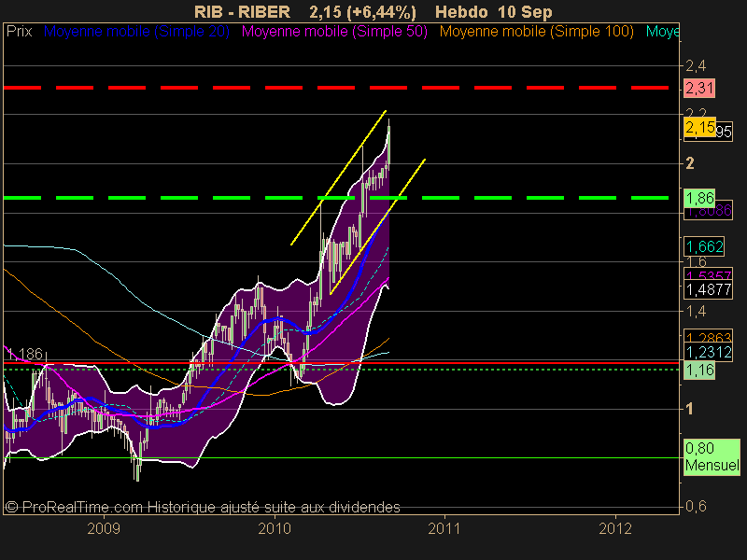Select 'Moyenne mobile (Simple 50)' legend entry

pyautogui.click(x=334, y=32)
